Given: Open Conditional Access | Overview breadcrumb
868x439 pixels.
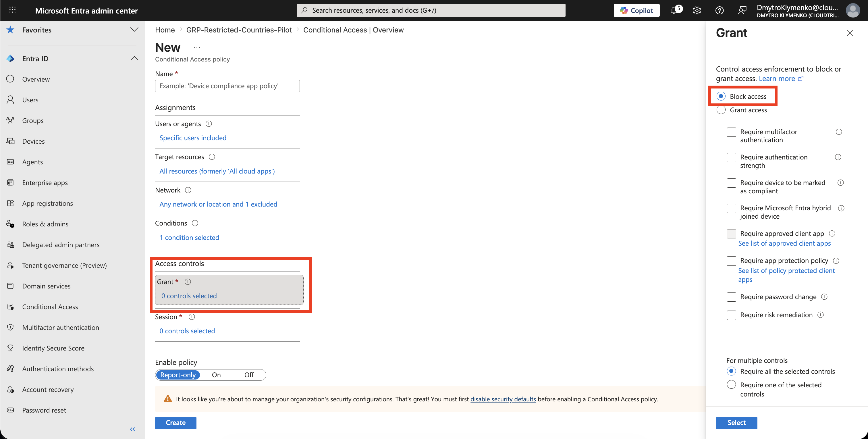Looking at the screenshot, I should [x=353, y=30].
